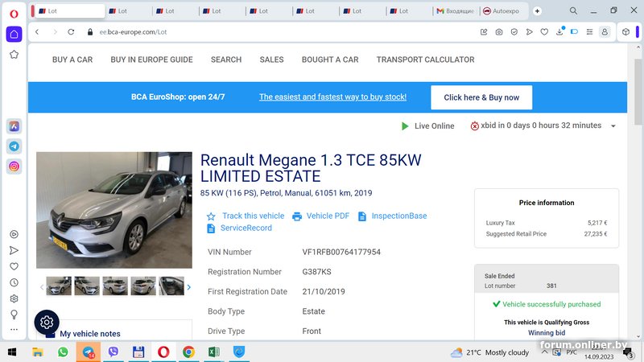Open the Opera main menu logo
This screenshot has height=362, width=644.
click(14, 14)
